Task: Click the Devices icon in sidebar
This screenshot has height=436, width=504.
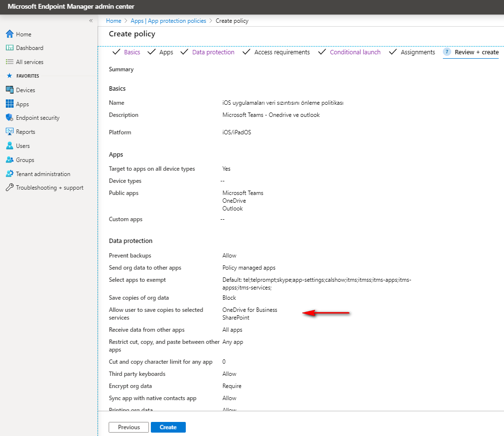Action: coord(10,90)
